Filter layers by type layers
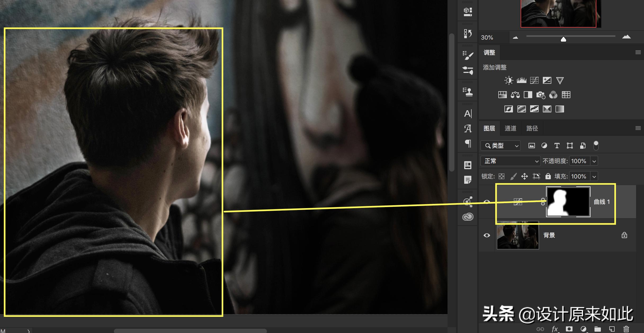The width and height of the screenshot is (644, 333). pos(557,146)
